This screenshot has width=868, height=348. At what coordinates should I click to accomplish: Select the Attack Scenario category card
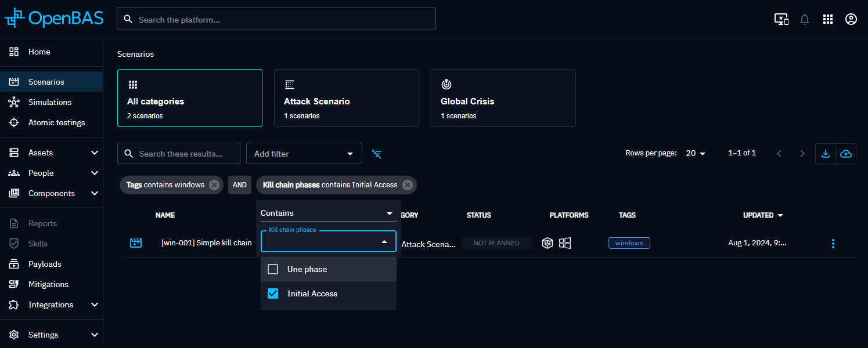[346, 98]
